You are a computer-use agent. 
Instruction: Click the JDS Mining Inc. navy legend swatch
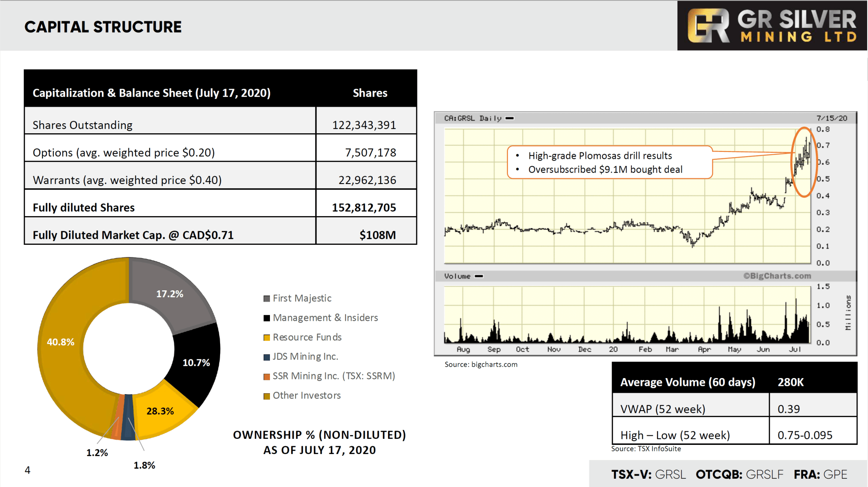tap(267, 357)
